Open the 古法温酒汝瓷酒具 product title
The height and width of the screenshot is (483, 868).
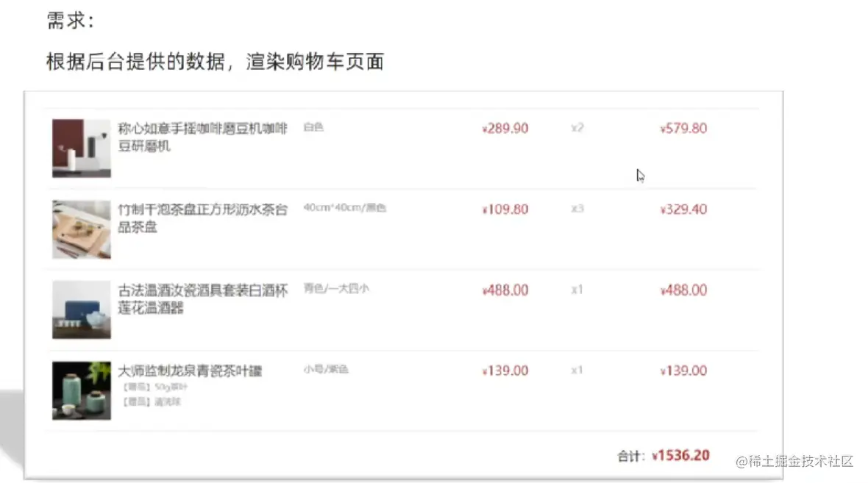coord(202,298)
